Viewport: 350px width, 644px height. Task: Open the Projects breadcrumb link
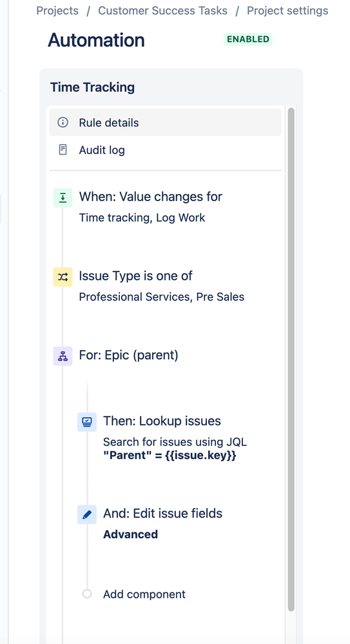coord(57,11)
